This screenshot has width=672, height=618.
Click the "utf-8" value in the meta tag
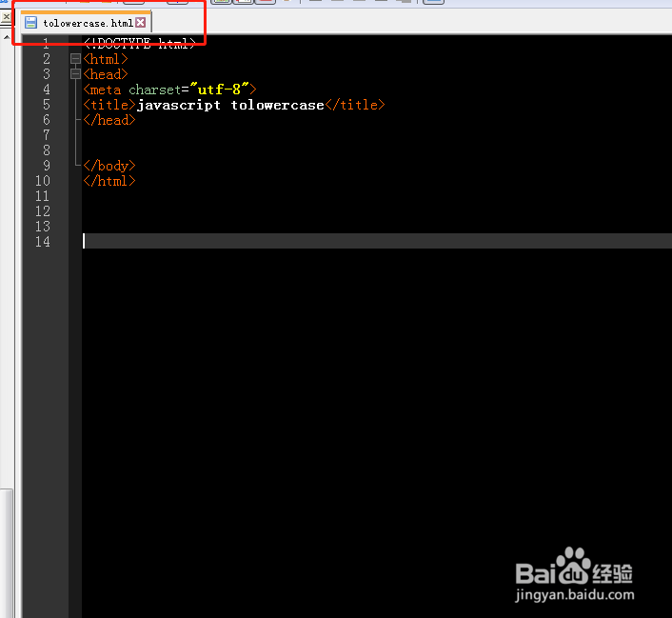(x=220, y=90)
